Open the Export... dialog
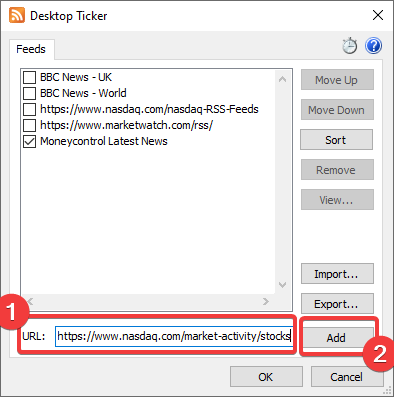394x397 pixels. pyautogui.click(x=337, y=304)
